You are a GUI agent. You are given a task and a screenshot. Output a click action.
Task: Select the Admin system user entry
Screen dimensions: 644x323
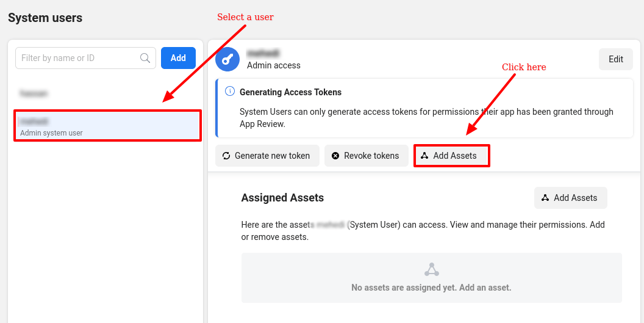click(x=107, y=126)
